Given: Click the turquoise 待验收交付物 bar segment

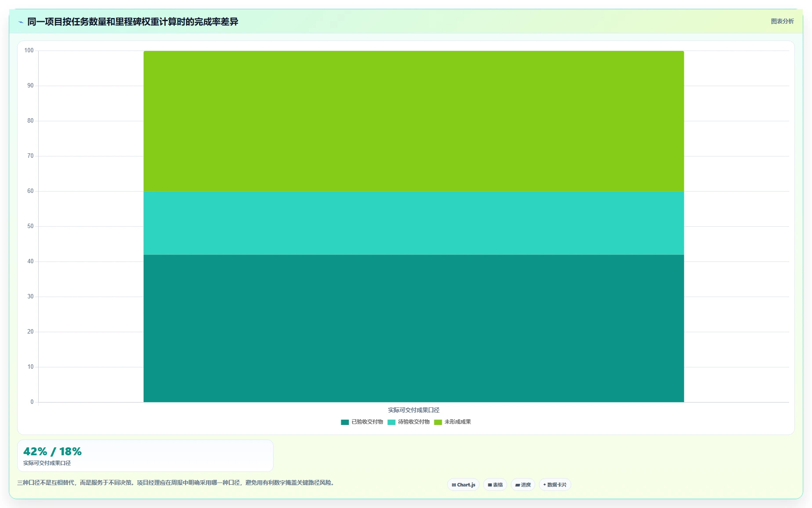Looking at the screenshot, I should (414, 223).
